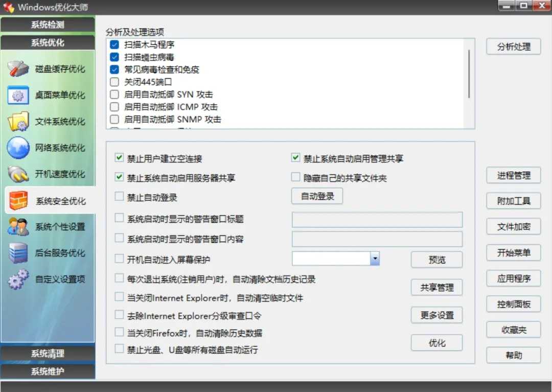
Task: Click the system personalization users icon (系统个性设置)
Action: (18, 226)
